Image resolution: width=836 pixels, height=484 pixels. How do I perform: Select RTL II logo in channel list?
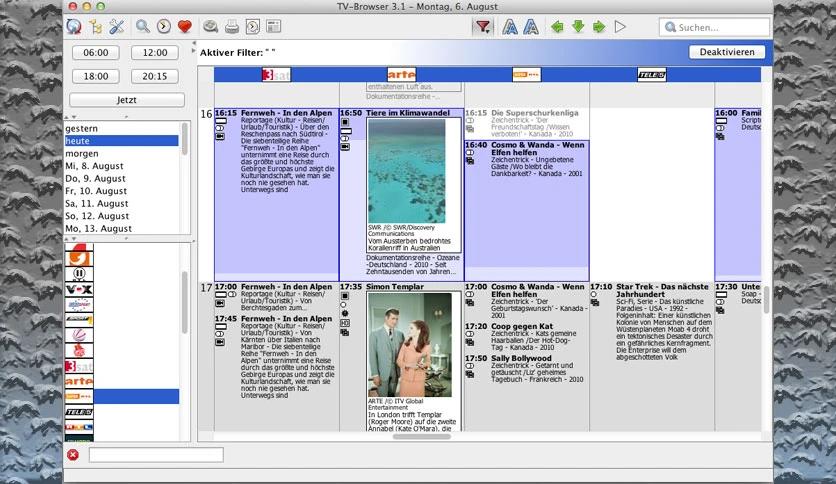click(79, 274)
